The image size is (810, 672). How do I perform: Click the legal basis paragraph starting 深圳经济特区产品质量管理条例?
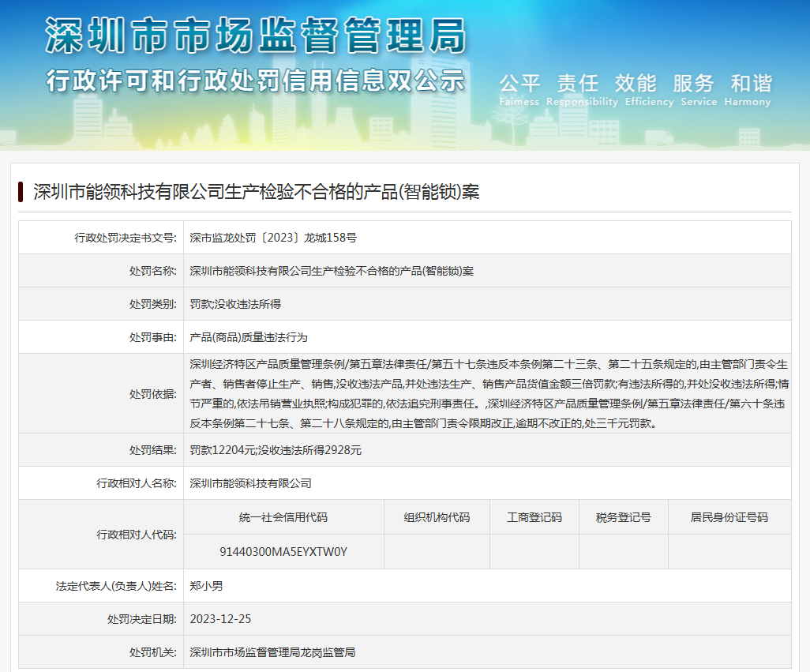[489, 393]
